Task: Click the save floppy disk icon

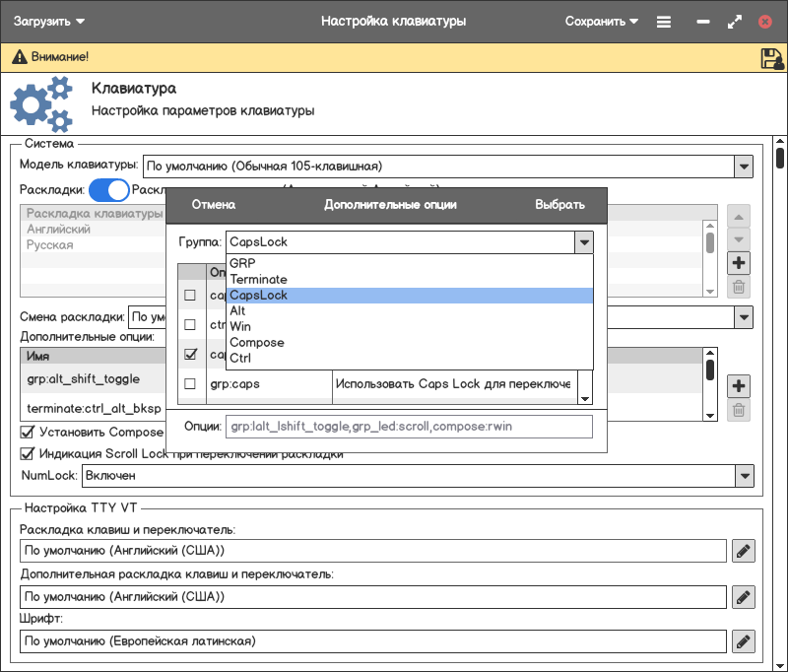Action: coord(771,58)
